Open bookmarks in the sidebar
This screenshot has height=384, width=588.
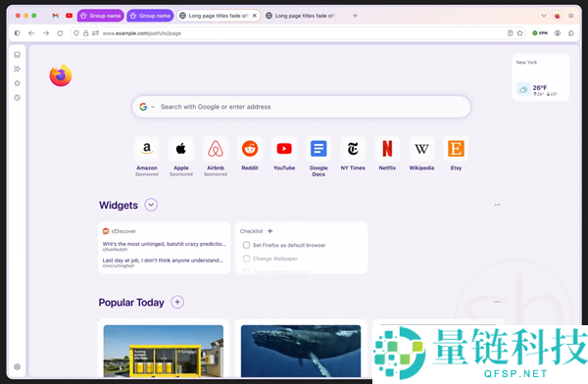point(18,83)
